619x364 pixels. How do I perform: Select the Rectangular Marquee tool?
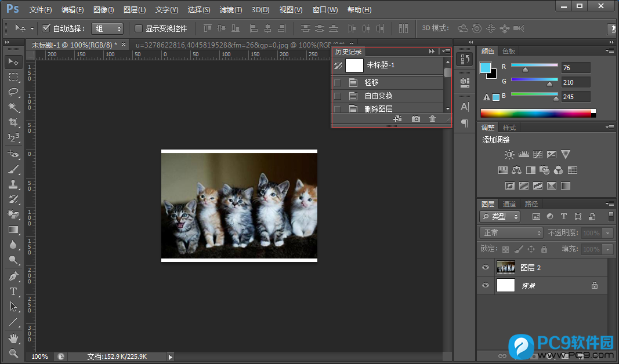tap(13, 77)
